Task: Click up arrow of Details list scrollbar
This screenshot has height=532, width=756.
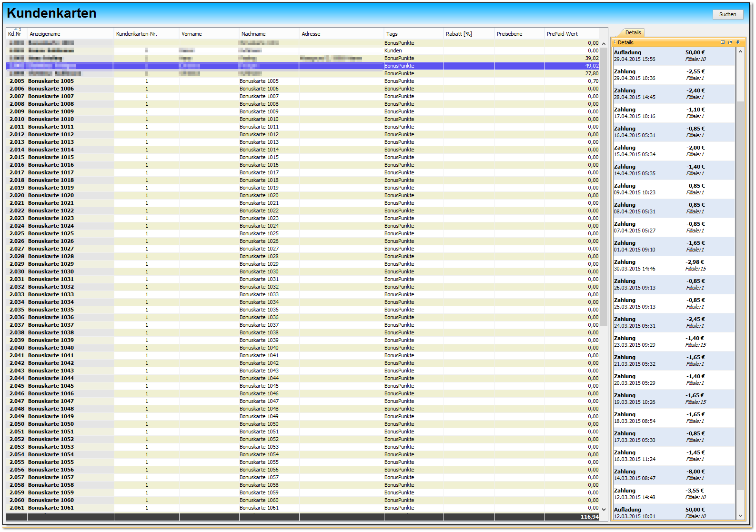Action: click(x=740, y=51)
